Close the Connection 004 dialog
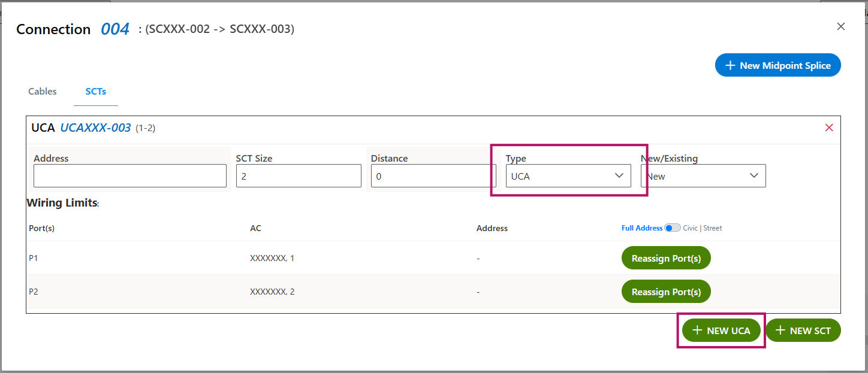The width and height of the screenshot is (868, 373). point(840,26)
